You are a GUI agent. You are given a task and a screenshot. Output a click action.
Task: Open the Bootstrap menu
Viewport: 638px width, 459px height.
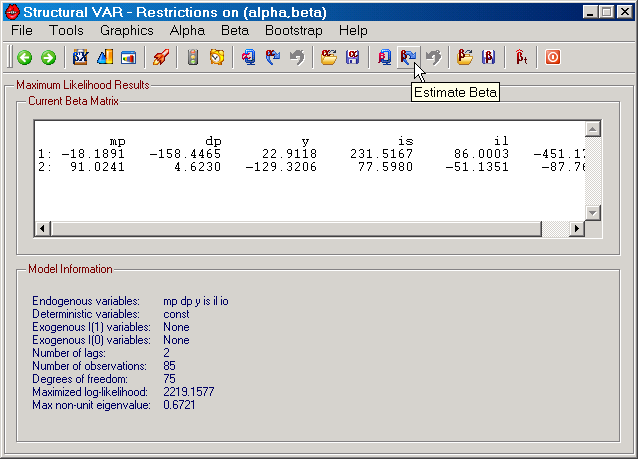[x=294, y=31]
